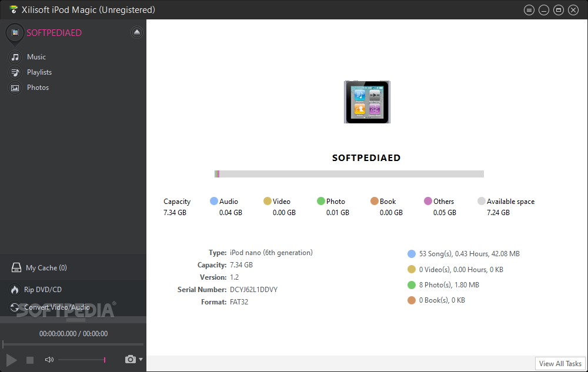The height and width of the screenshot is (372, 588).
Task: Click the iPod nano device thumbnail
Action: (367, 102)
